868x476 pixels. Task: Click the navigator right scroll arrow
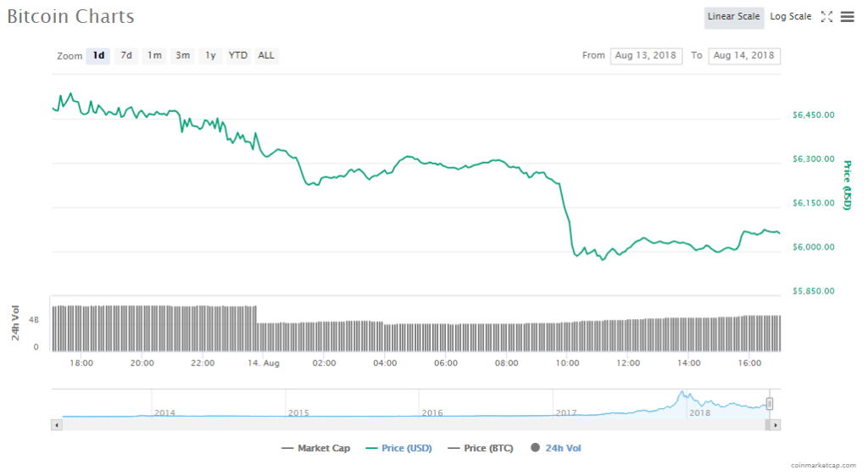click(776, 424)
